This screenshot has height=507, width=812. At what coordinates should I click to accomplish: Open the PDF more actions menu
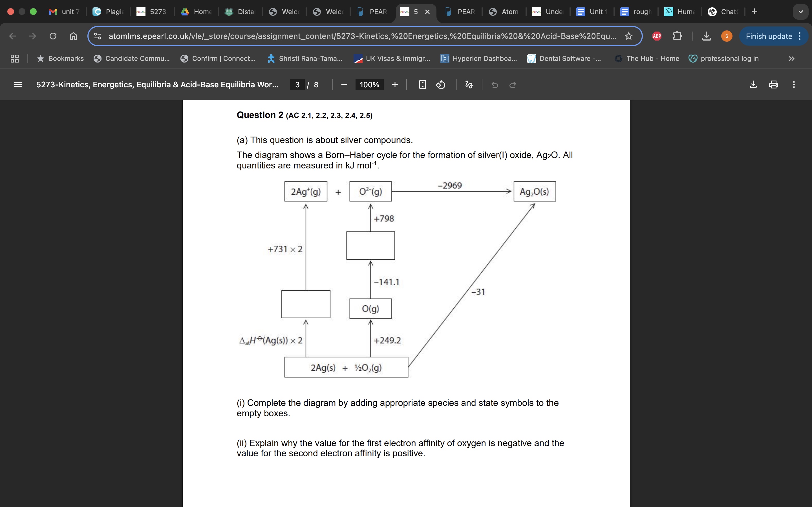coord(794,84)
